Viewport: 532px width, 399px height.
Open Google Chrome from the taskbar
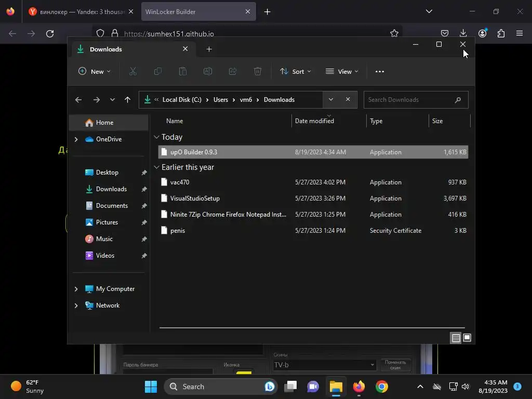coord(382,387)
